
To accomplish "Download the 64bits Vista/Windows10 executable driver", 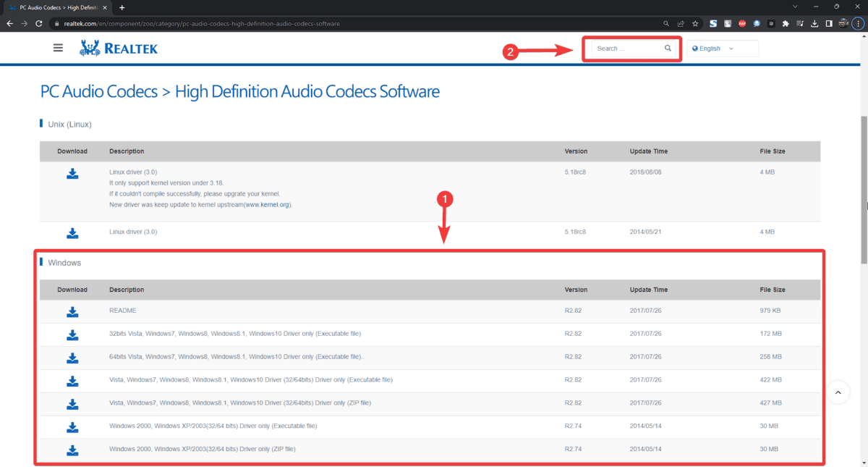I will point(72,358).
